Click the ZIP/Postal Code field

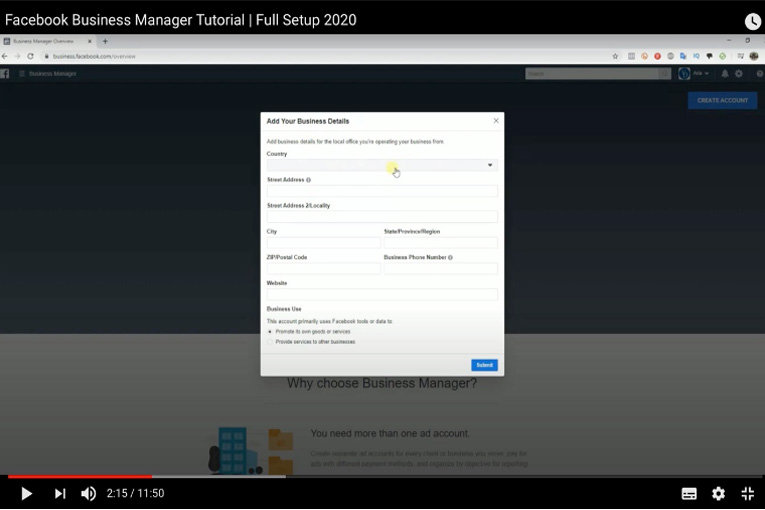[323, 268]
